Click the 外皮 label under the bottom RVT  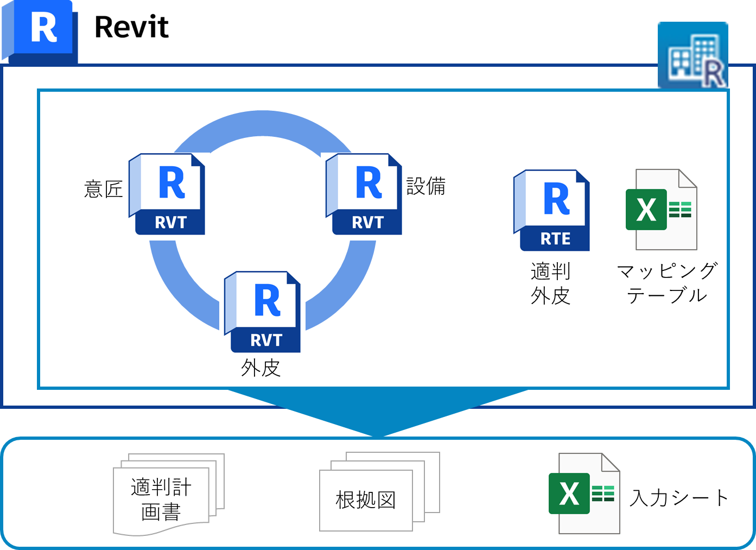tap(261, 368)
